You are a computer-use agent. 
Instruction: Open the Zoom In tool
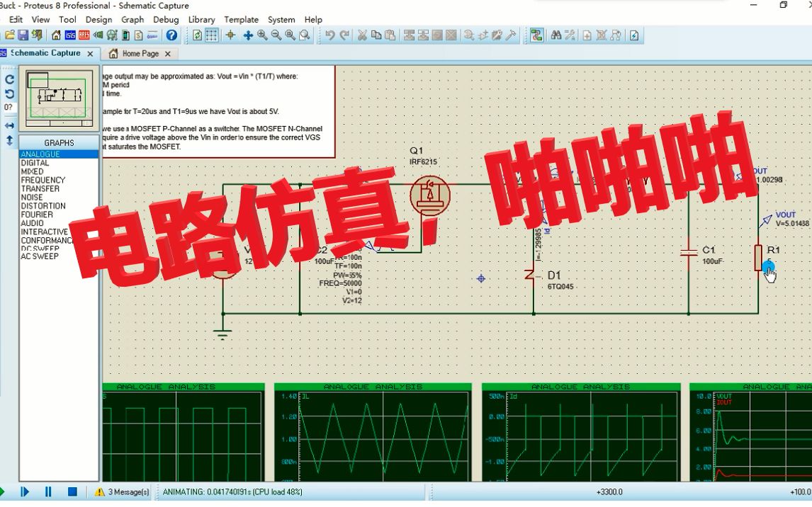pyautogui.click(x=261, y=36)
